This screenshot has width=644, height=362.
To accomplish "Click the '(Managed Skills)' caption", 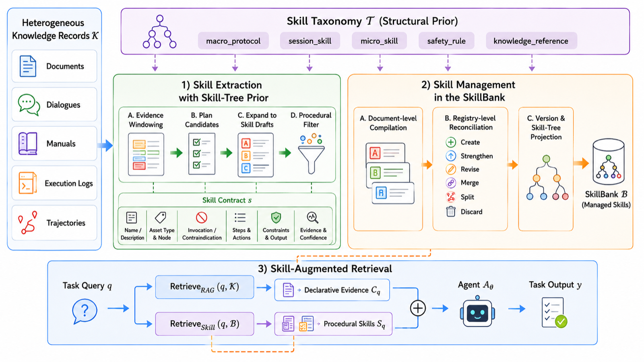I will point(606,205).
